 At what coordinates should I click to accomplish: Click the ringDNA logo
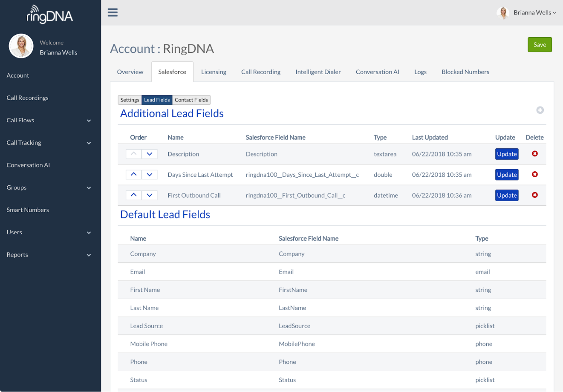pyautogui.click(x=50, y=14)
